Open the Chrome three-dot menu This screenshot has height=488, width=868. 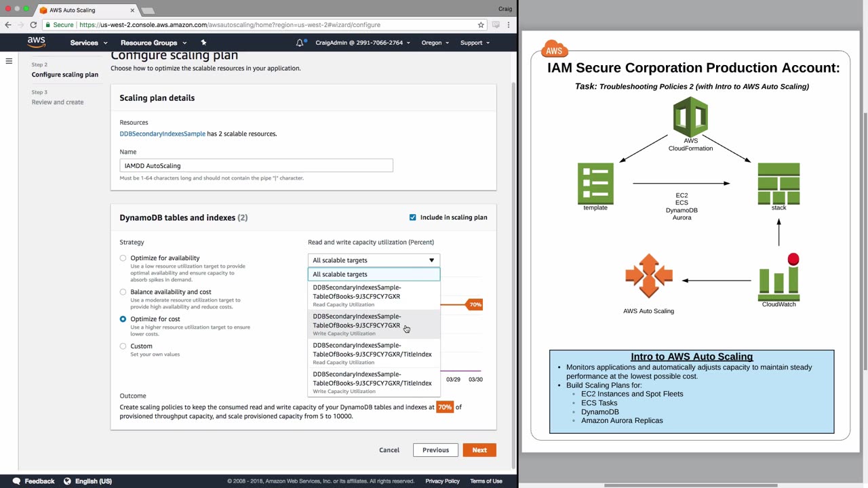click(509, 25)
